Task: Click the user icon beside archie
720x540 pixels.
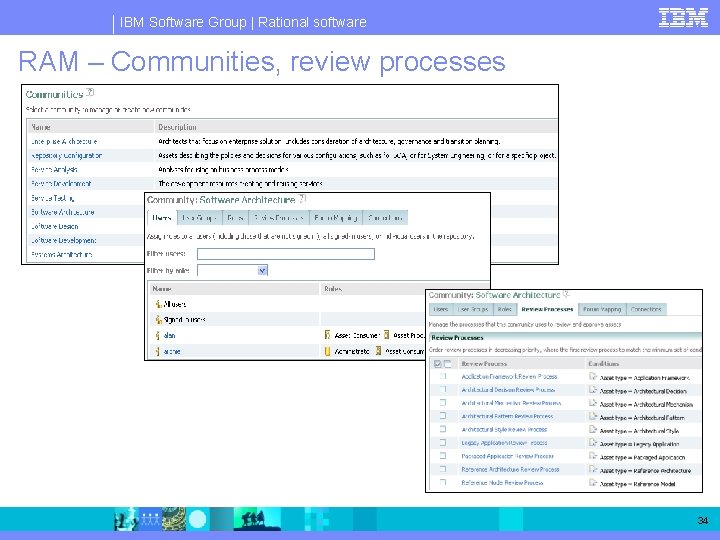Action: coord(158,351)
